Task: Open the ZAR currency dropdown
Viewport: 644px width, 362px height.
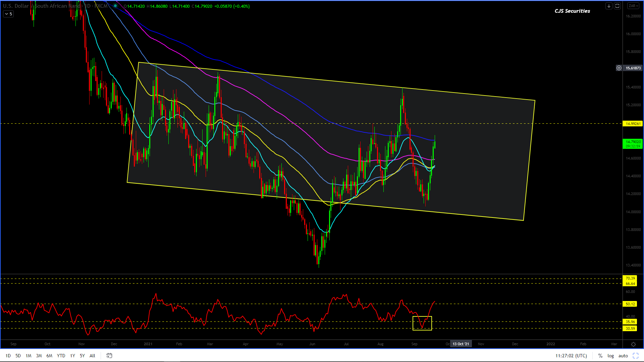Action: click(633, 6)
